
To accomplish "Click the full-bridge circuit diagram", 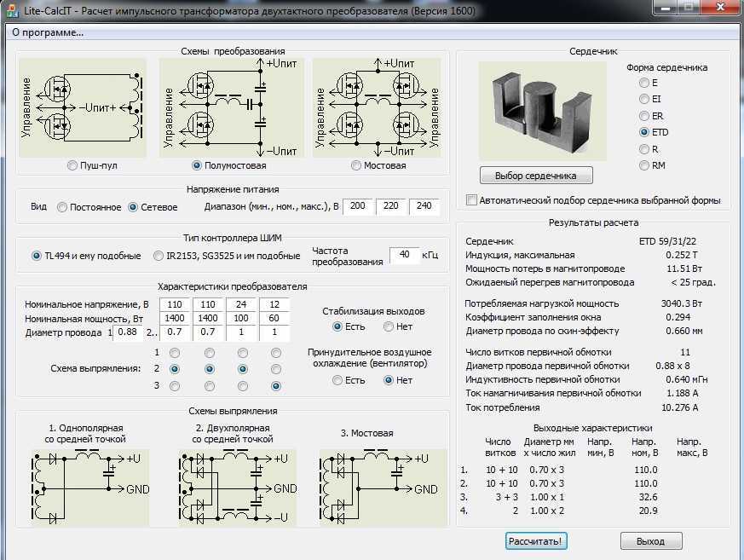I will pyautogui.click(x=378, y=108).
